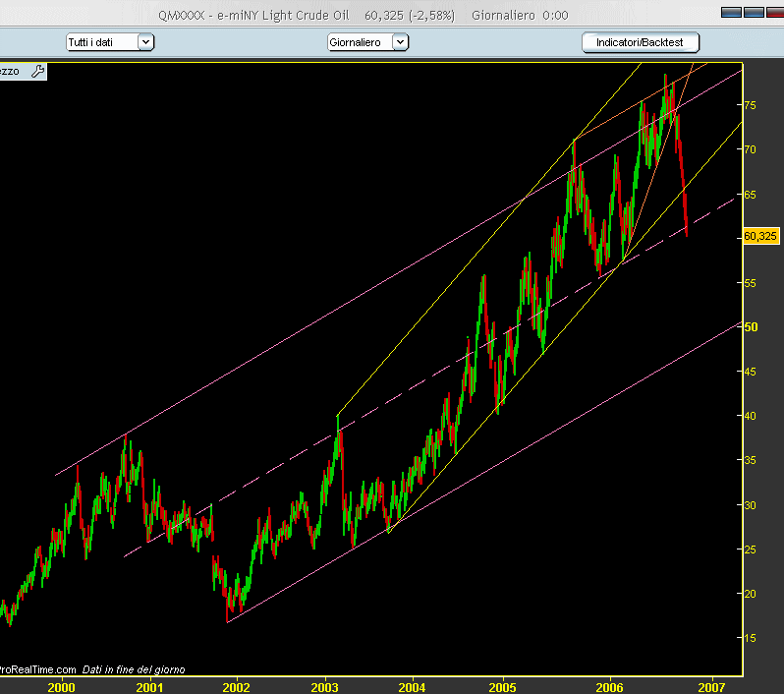Click the 40 price level on the scale

pyautogui.click(x=750, y=416)
